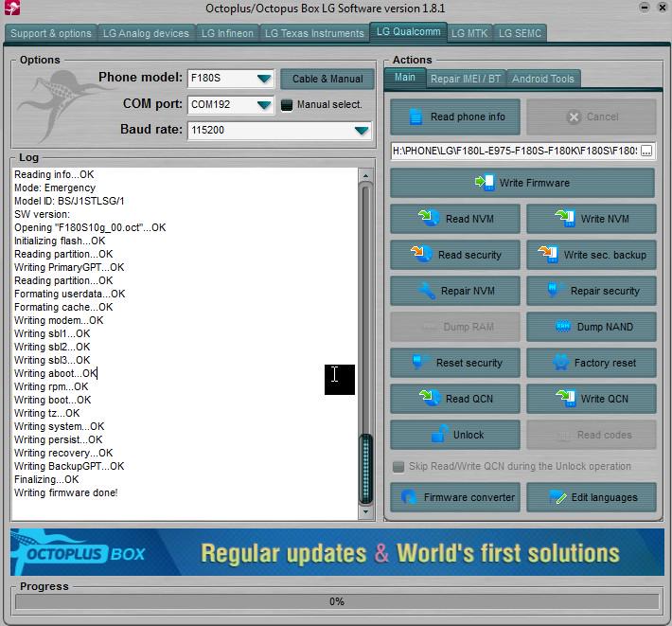
Task: Close the Octoplus window
Action: (663, 8)
